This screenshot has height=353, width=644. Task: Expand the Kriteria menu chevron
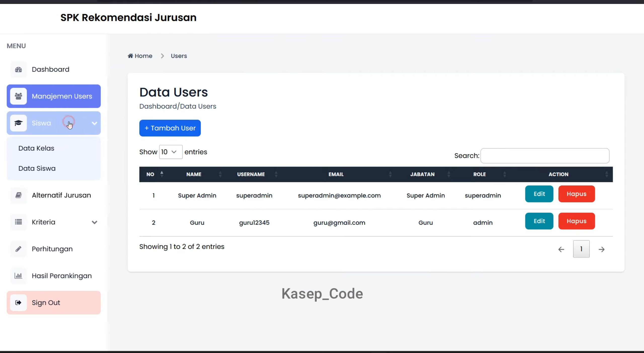(94, 222)
